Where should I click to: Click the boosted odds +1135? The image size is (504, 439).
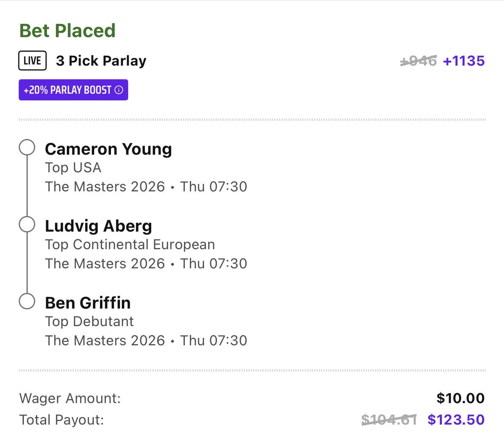[464, 61]
